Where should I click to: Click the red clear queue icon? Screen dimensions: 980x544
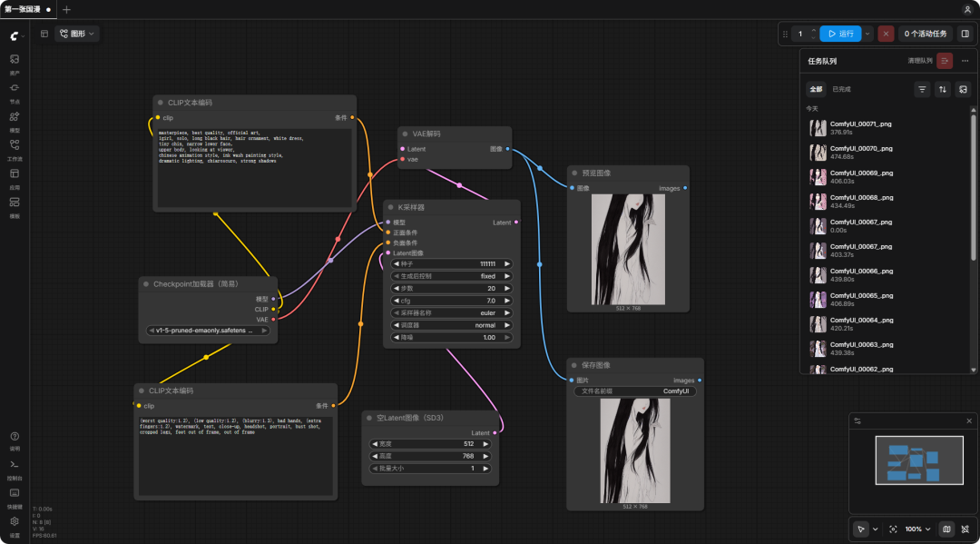(945, 61)
